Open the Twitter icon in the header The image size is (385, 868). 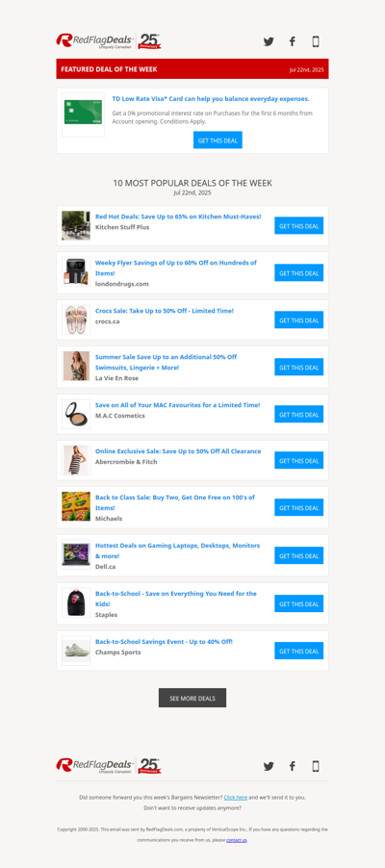pyautogui.click(x=269, y=41)
